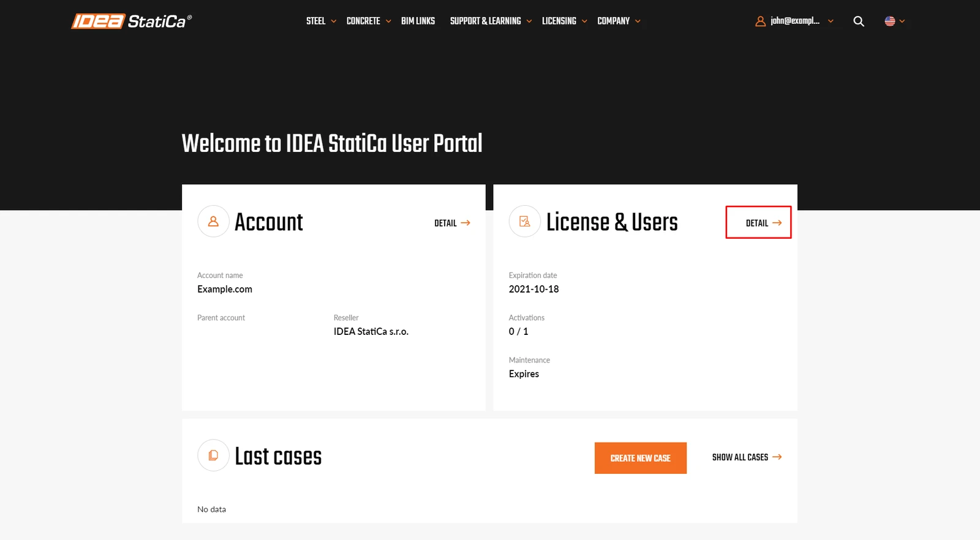
Task: Expand the Concrete dropdown chevron
Action: tap(388, 21)
